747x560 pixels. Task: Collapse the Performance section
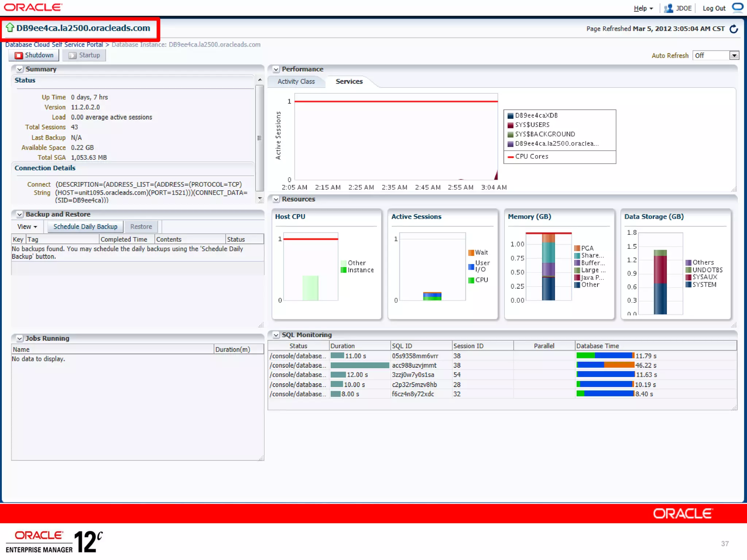tap(276, 69)
